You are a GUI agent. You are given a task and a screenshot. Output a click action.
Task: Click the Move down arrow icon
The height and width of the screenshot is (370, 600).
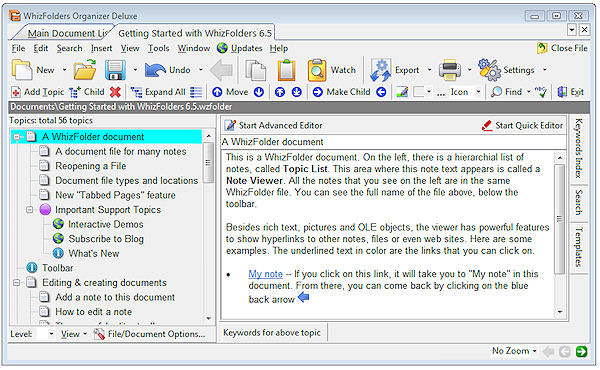coord(259,92)
